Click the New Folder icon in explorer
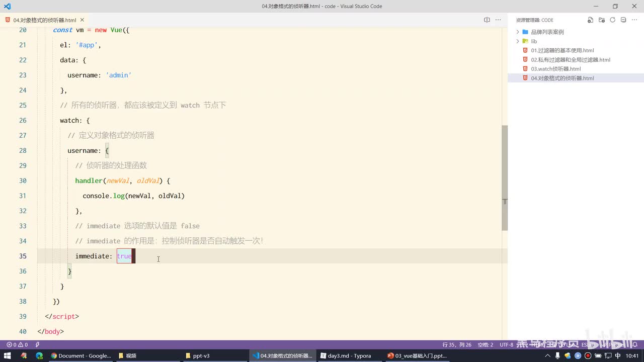 (x=602, y=20)
